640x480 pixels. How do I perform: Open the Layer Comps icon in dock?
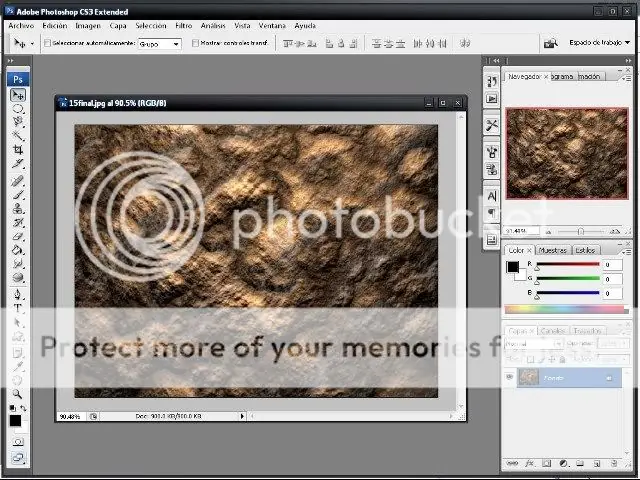coord(492,240)
